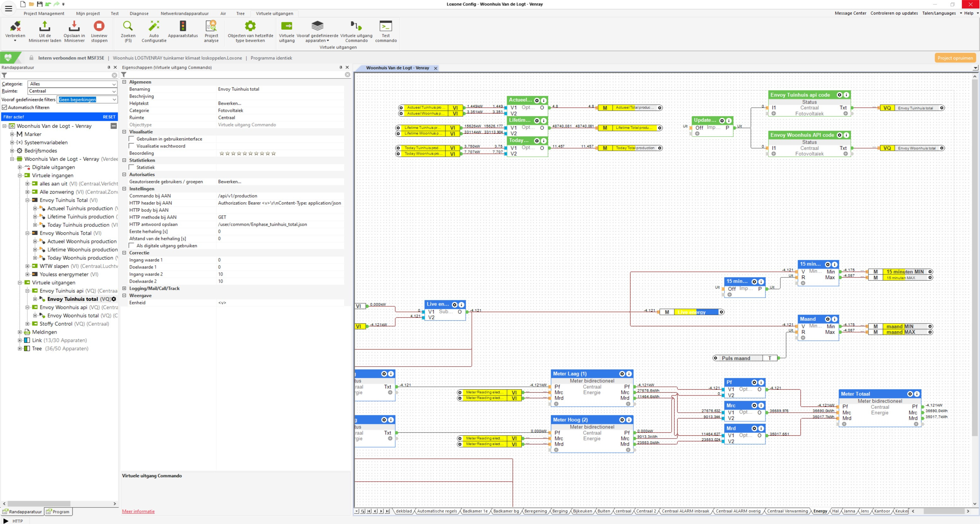Screen dimensions: 980x524
Task: Stop liveview with Liveview stoppen icon
Action: coord(99,26)
